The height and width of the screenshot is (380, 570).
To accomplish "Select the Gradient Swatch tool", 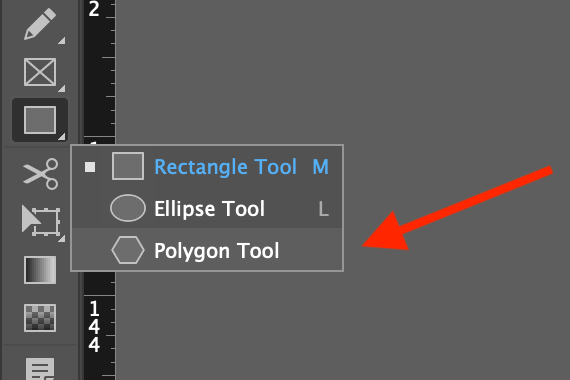I will pos(40,270).
